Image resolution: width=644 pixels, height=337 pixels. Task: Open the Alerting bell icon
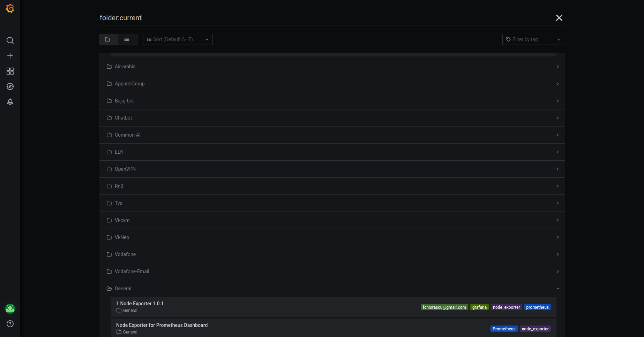pos(10,102)
